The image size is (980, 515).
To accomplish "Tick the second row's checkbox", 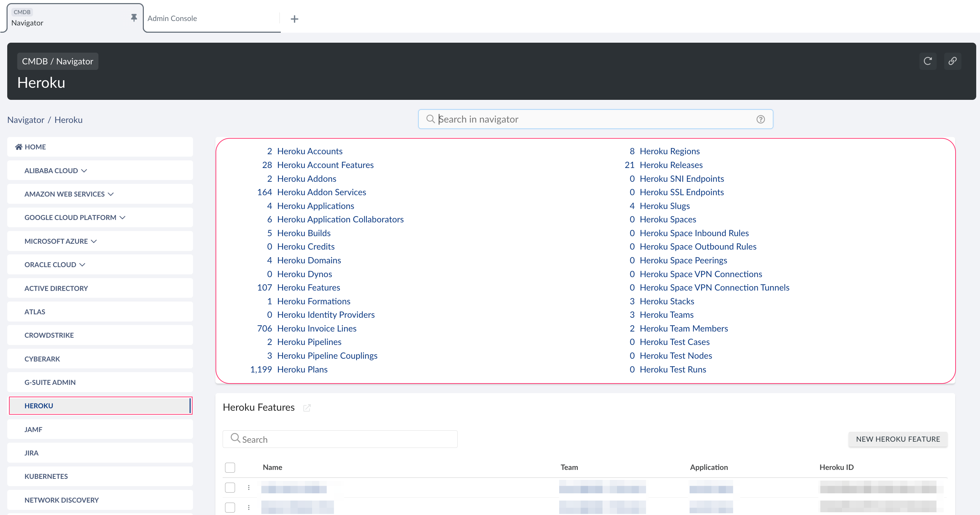I will (x=230, y=507).
